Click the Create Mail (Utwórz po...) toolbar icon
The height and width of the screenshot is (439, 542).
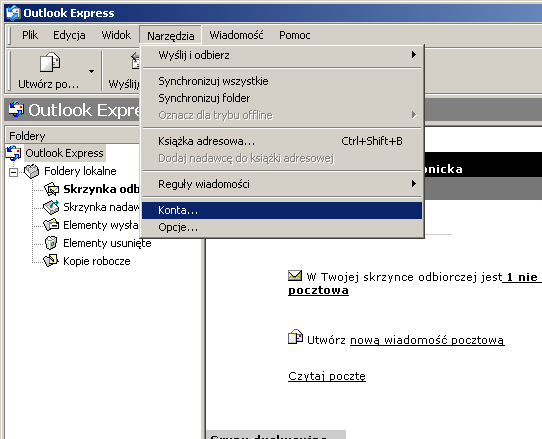coord(50,62)
